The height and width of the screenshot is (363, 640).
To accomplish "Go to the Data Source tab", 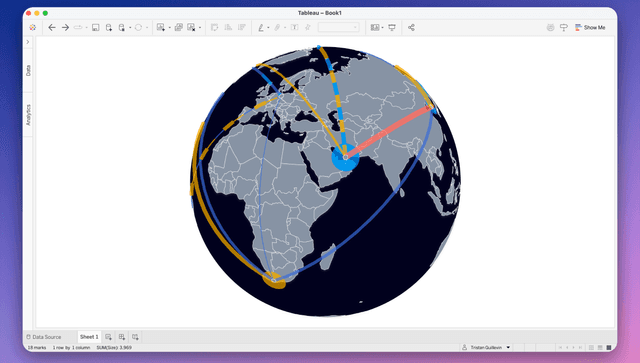I will [44, 337].
